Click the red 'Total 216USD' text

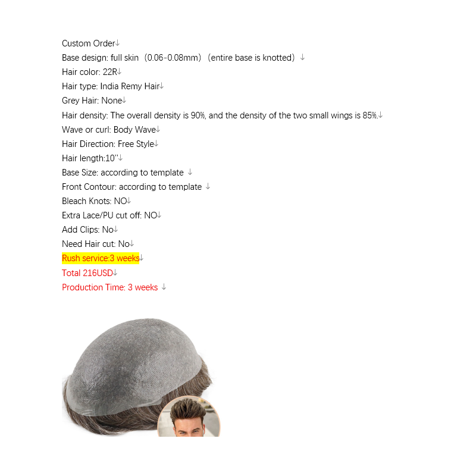tap(87, 273)
